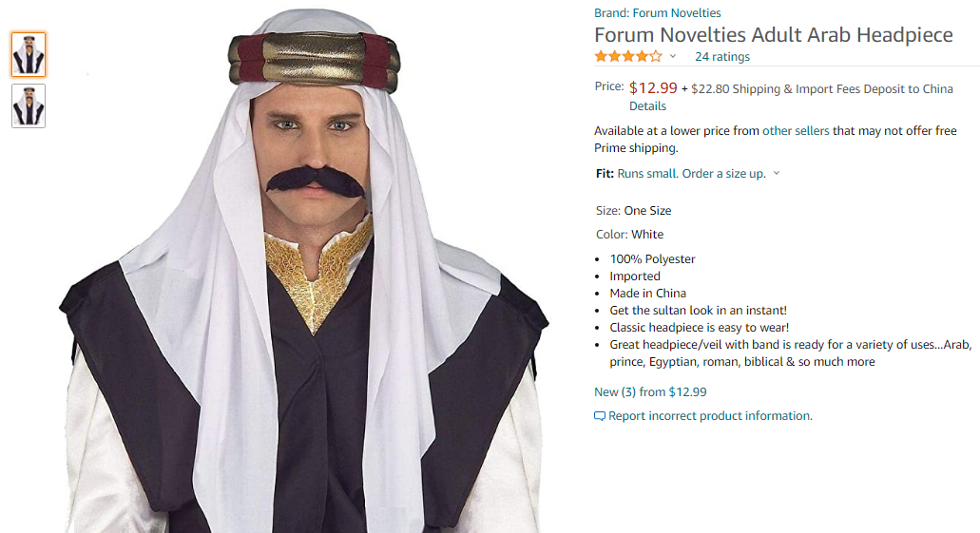This screenshot has height=533, width=980.
Task: Expand the Fit 'Runs small' chevron
Action: pyautogui.click(x=777, y=173)
